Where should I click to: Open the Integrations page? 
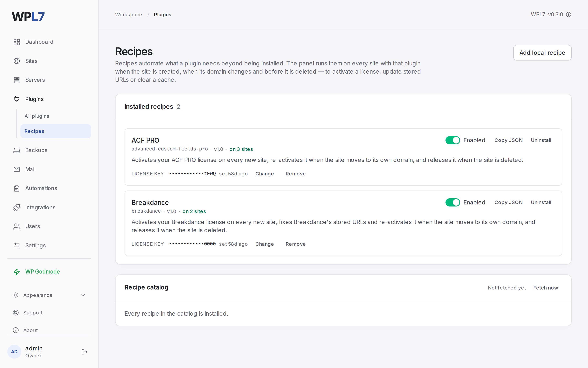(x=49, y=207)
